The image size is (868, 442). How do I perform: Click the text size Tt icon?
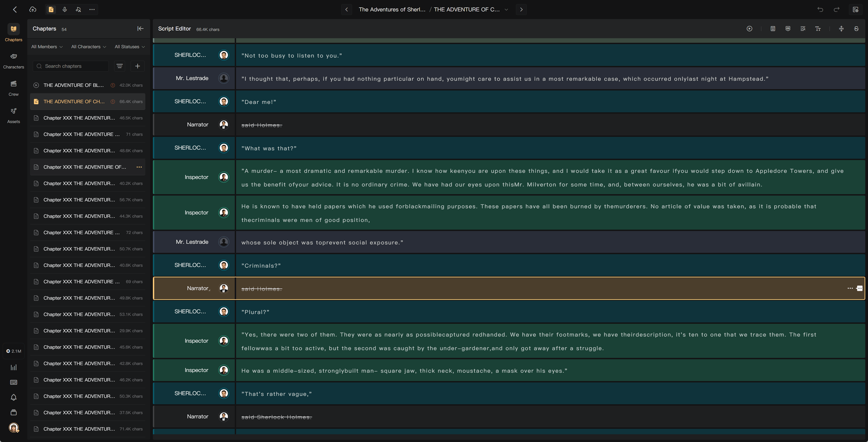point(818,29)
